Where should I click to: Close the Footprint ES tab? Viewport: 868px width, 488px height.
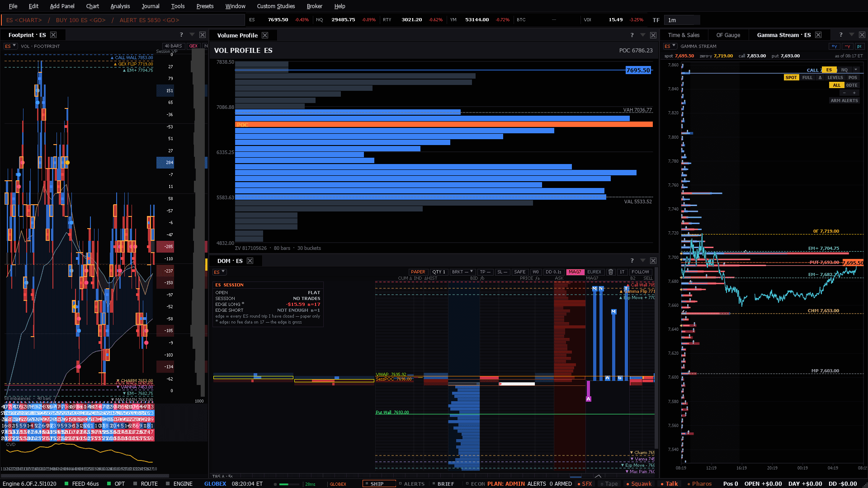53,35
